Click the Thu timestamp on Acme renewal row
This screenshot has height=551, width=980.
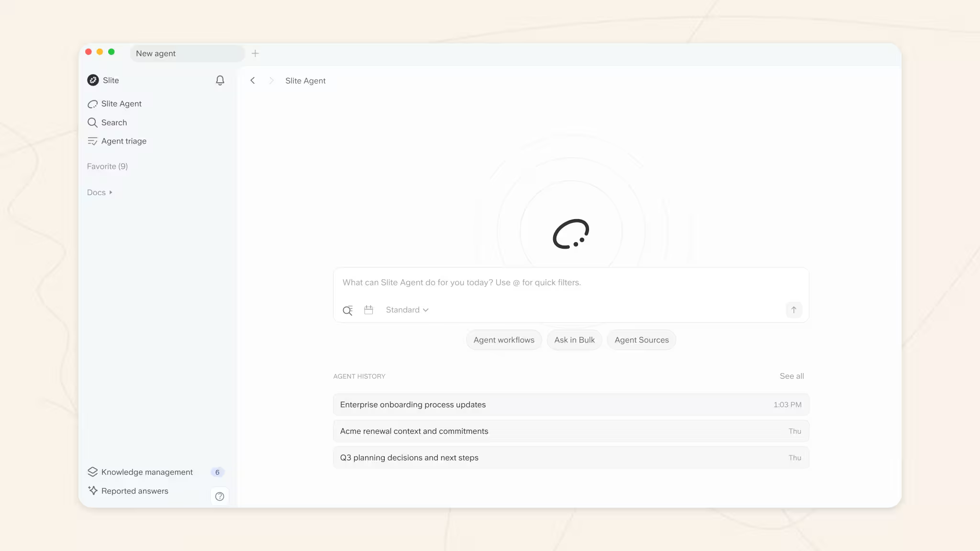pos(795,431)
